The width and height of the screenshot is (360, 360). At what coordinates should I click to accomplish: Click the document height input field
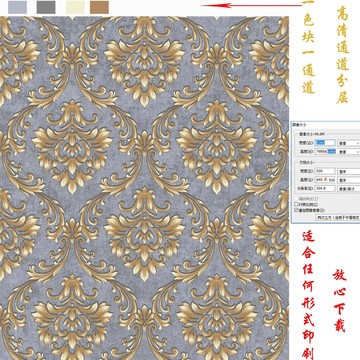tap(325, 180)
